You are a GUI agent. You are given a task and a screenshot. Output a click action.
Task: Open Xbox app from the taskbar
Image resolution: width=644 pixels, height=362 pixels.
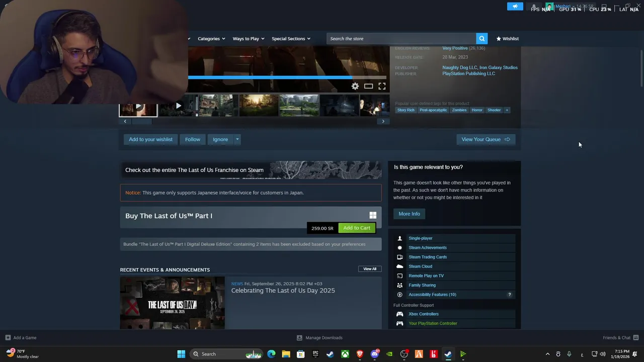pos(345,354)
